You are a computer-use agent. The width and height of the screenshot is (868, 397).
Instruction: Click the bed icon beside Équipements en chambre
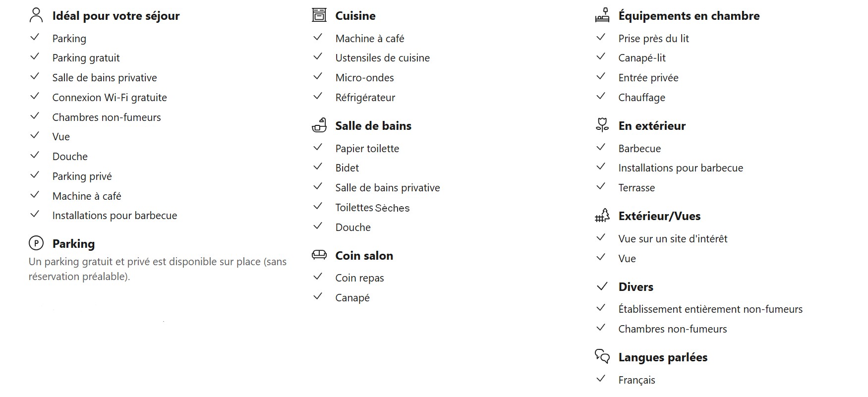[602, 15]
